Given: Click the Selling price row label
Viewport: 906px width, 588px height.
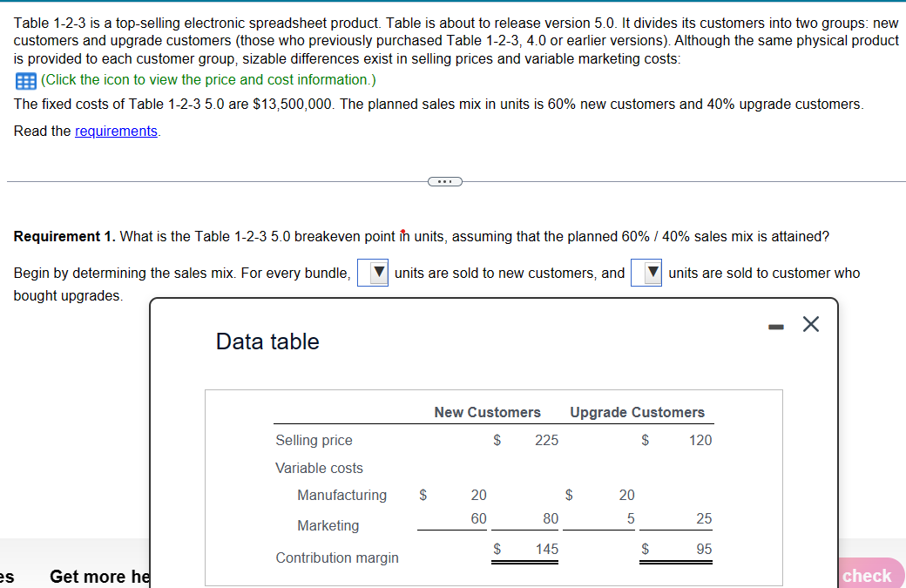Looking at the screenshot, I should pos(314,440).
